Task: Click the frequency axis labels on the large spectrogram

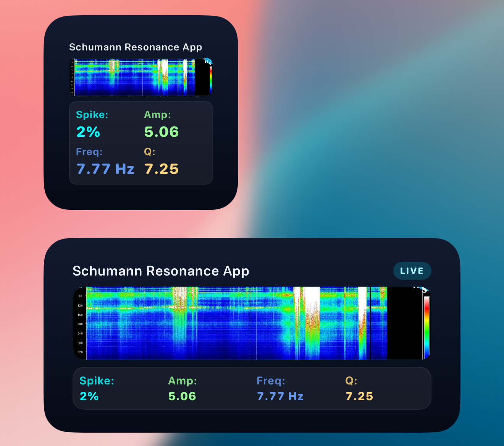Action: tap(80, 322)
